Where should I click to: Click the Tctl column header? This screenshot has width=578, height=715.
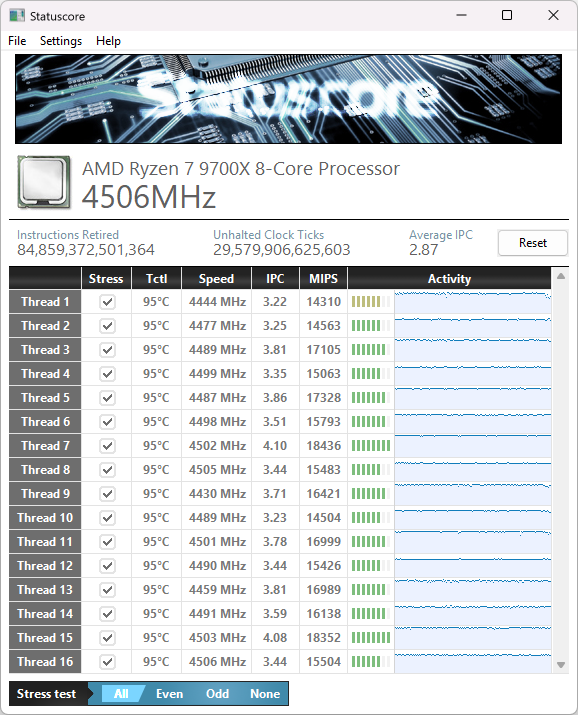click(156, 279)
